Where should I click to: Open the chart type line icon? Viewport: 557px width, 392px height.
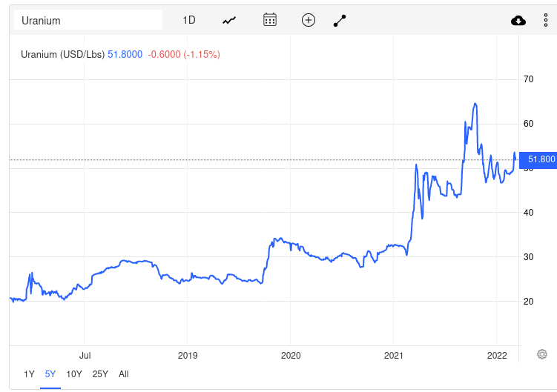point(229,20)
